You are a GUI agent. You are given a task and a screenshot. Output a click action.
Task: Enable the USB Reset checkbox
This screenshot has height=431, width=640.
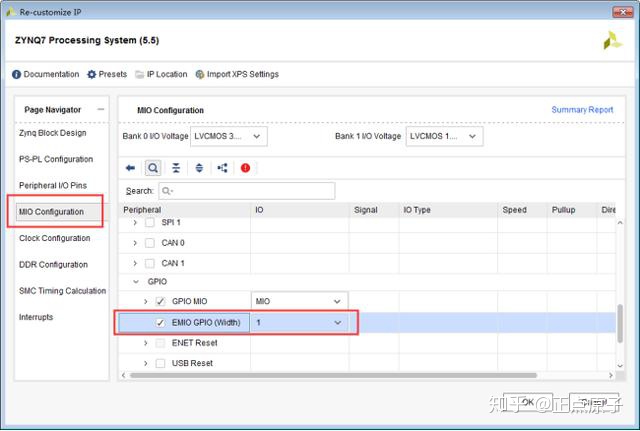coord(160,363)
